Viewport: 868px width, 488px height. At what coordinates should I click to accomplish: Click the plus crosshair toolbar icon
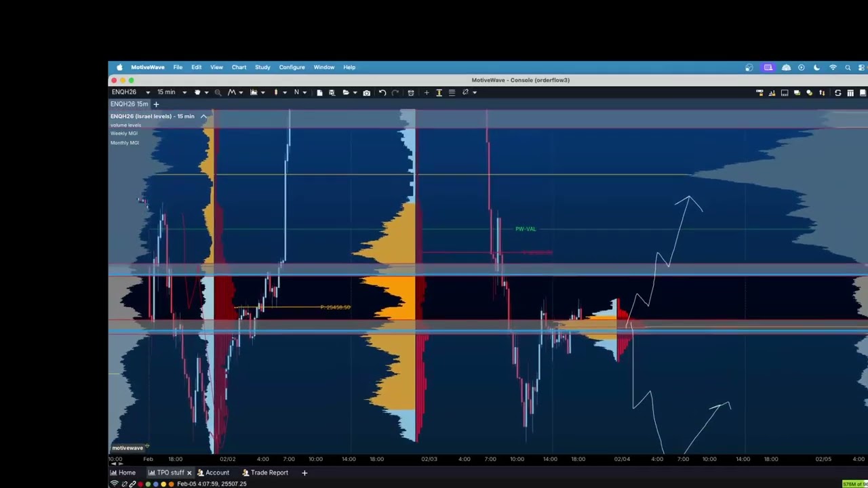(x=427, y=93)
